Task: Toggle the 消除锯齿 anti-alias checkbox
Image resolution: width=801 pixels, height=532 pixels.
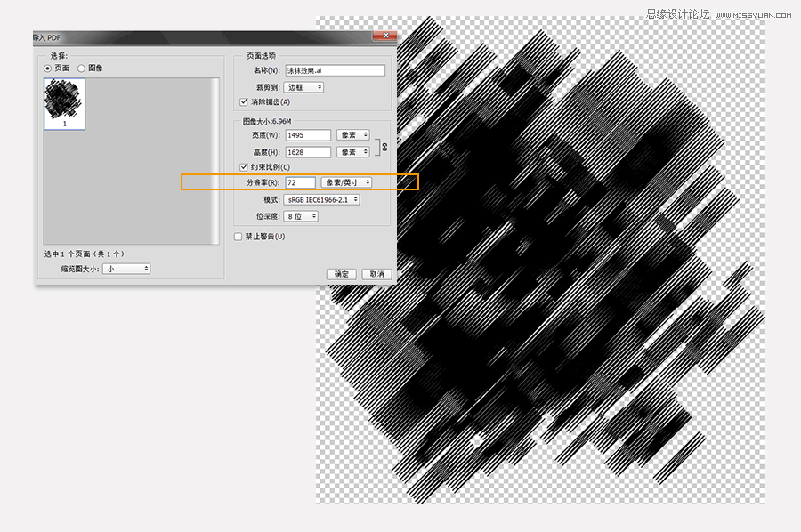Action: click(244, 101)
